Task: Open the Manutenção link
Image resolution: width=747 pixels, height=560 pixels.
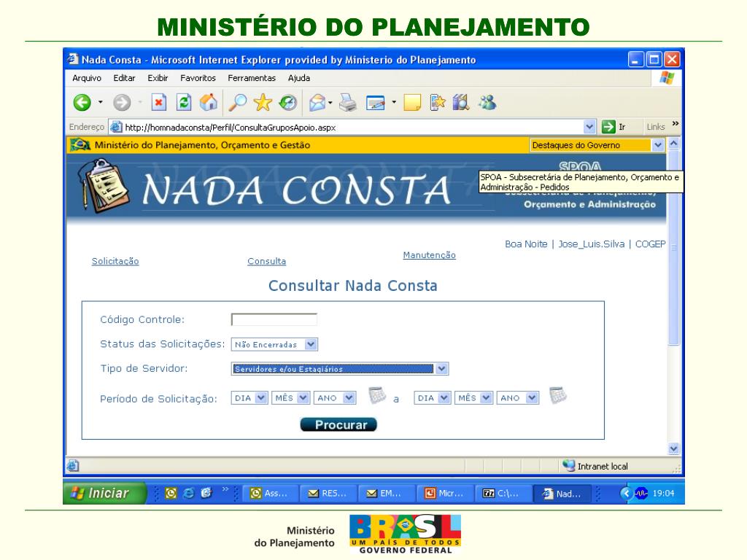Action: pyautogui.click(x=429, y=254)
